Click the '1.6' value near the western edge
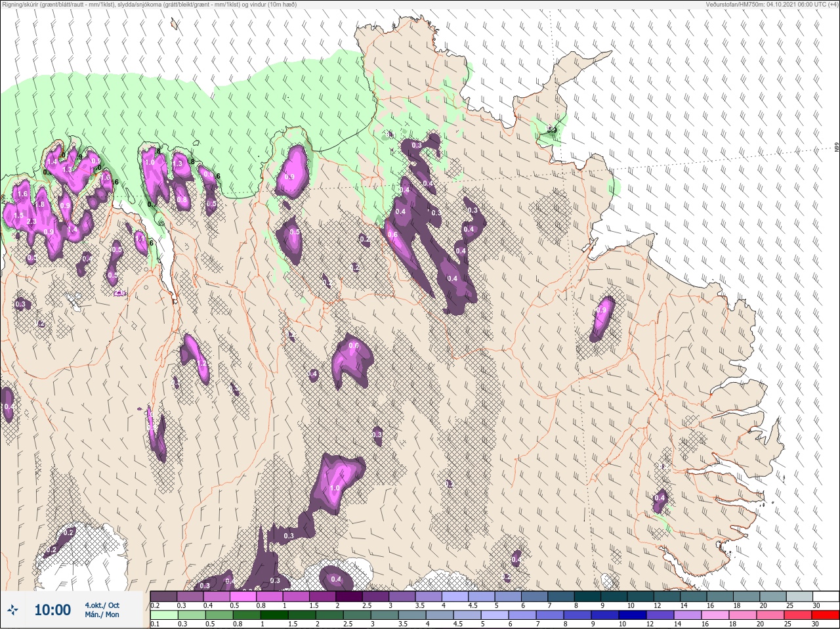The height and width of the screenshot is (629, 840). 22,194
